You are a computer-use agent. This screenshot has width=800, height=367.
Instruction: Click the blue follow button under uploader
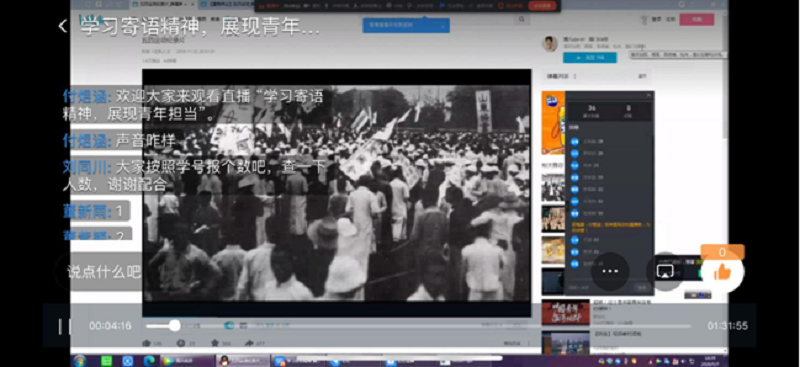click(x=589, y=58)
